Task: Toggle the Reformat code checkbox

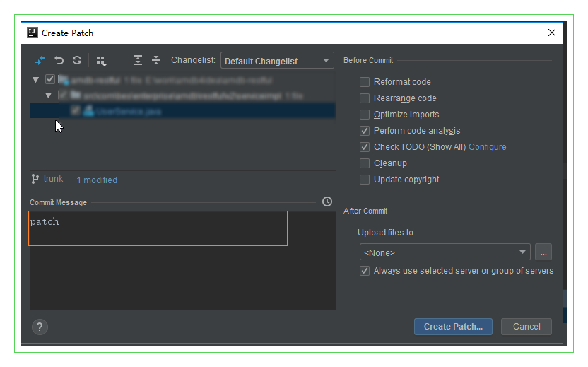Action: click(365, 82)
